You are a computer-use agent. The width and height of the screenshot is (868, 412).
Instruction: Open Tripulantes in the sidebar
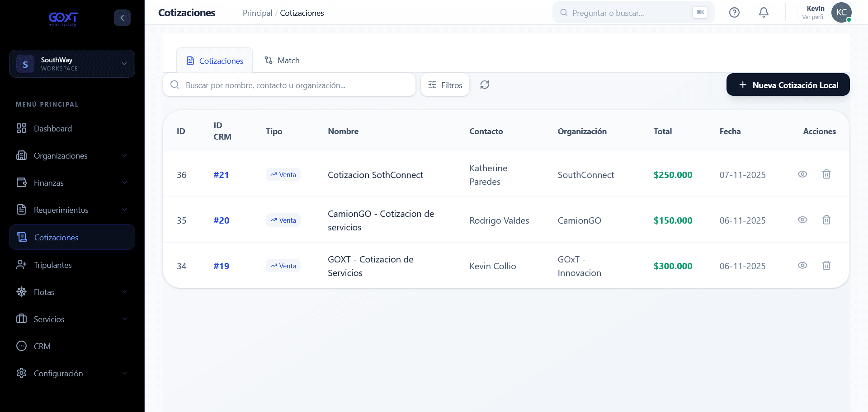point(72,265)
